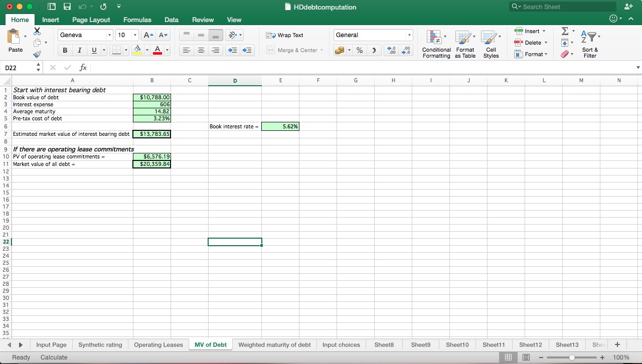642x364 pixels.
Task: Expand the font size dropdown
Action: (x=134, y=35)
